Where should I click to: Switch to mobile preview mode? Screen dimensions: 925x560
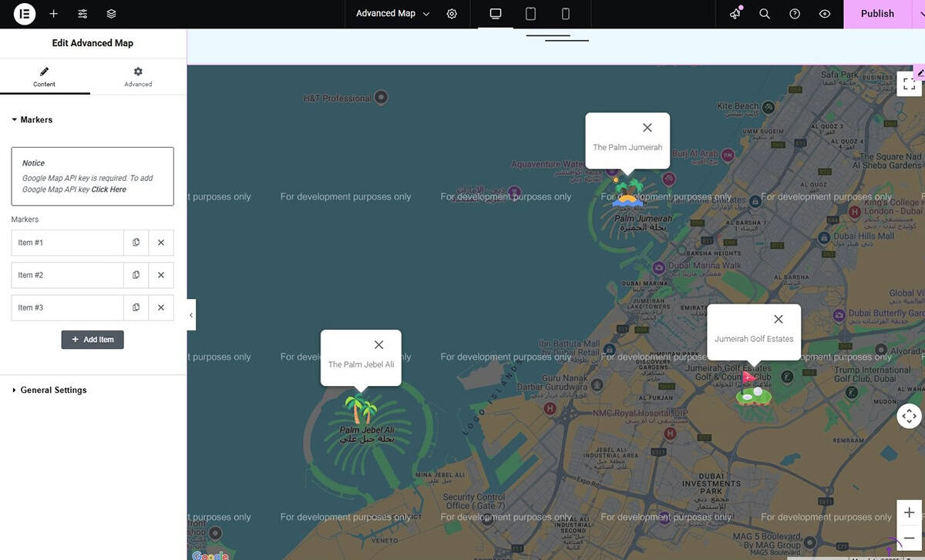point(566,14)
